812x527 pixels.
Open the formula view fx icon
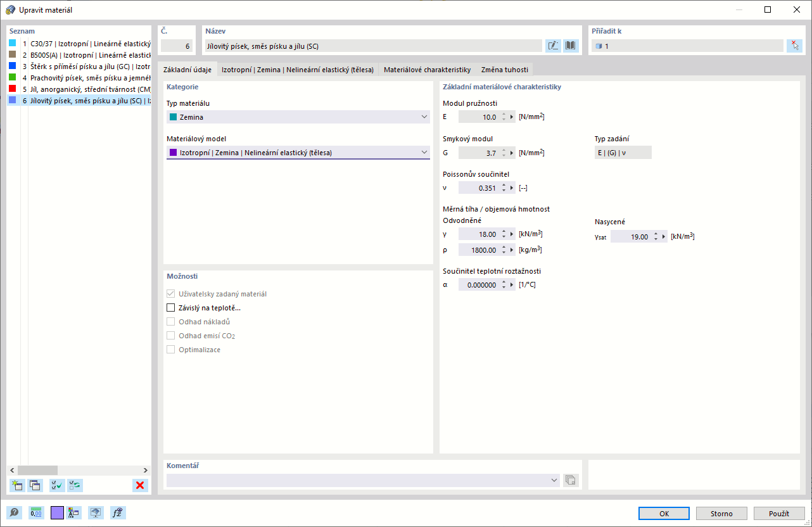tap(117, 512)
